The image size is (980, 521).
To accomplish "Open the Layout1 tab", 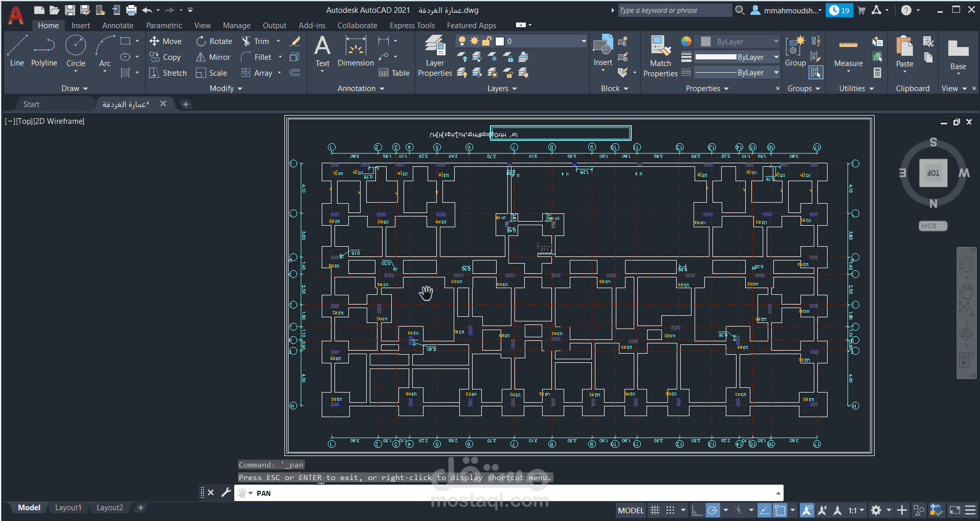I will (x=68, y=508).
